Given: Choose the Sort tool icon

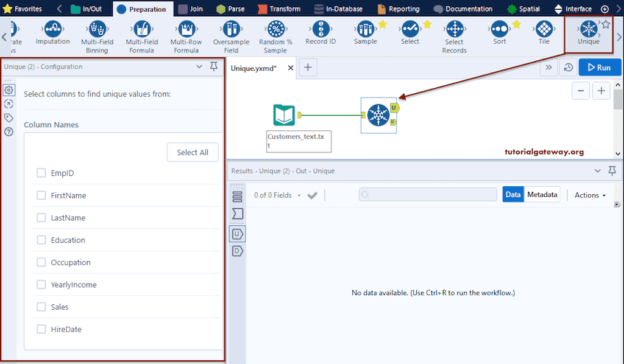Looking at the screenshot, I should pyautogui.click(x=500, y=29).
